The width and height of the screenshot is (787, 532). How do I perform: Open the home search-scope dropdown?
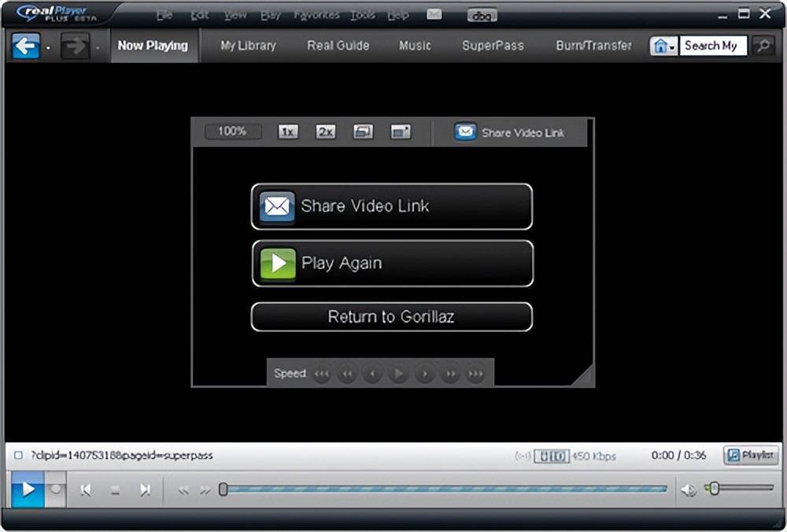point(663,46)
